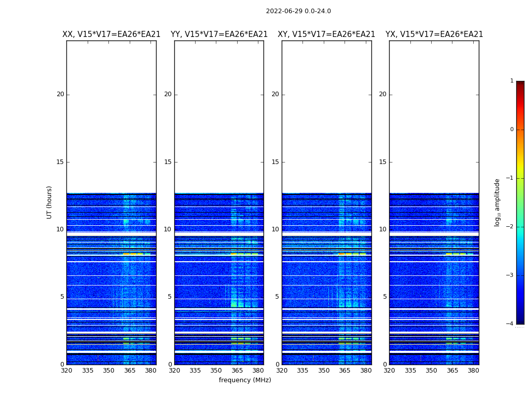Pick the dark red top of colorbar
This screenshot has width=532, height=405.
520,84
